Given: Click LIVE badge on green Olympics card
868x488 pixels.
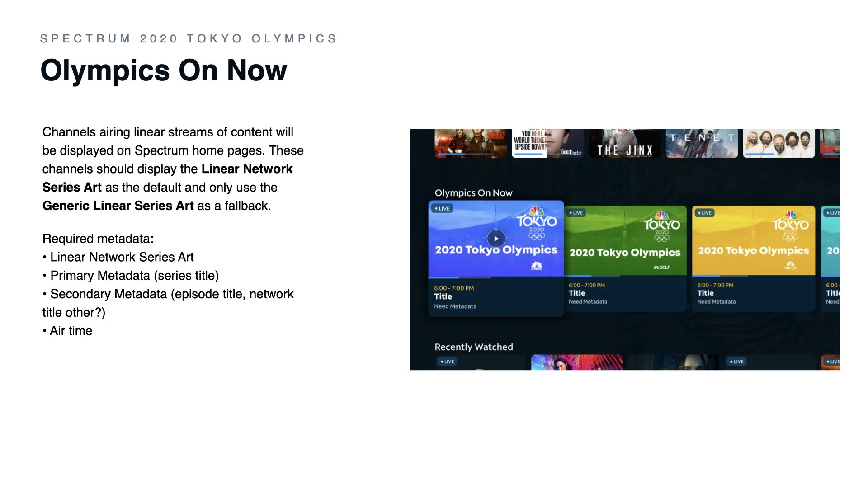Looking at the screenshot, I should coord(576,213).
